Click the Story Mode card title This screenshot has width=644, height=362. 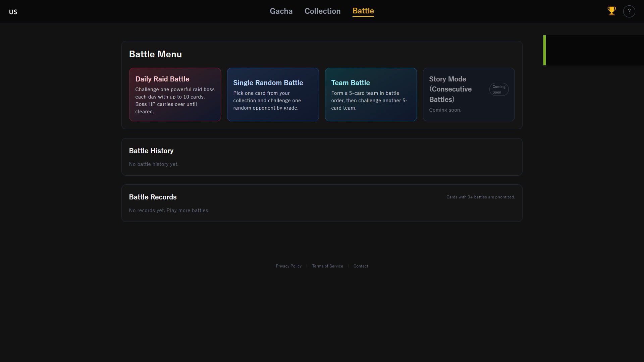tap(450, 89)
